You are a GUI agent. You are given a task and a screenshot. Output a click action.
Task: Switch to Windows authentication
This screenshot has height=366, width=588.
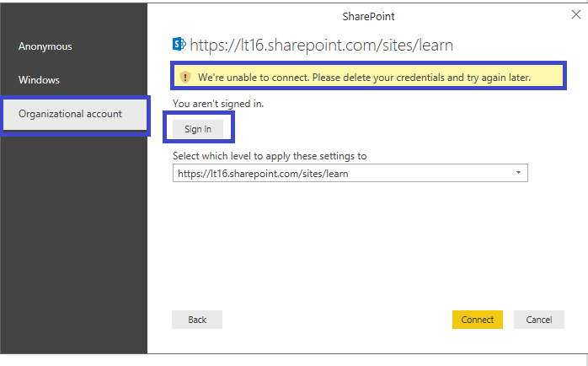pyautogui.click(x=40, y=80)
